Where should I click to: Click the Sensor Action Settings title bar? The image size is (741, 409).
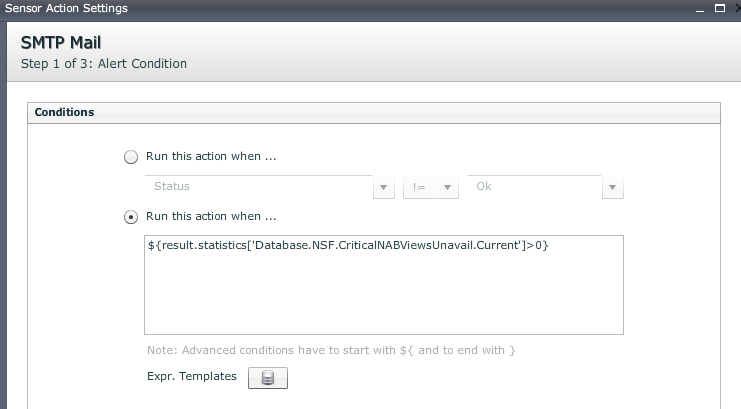(300, 7)
